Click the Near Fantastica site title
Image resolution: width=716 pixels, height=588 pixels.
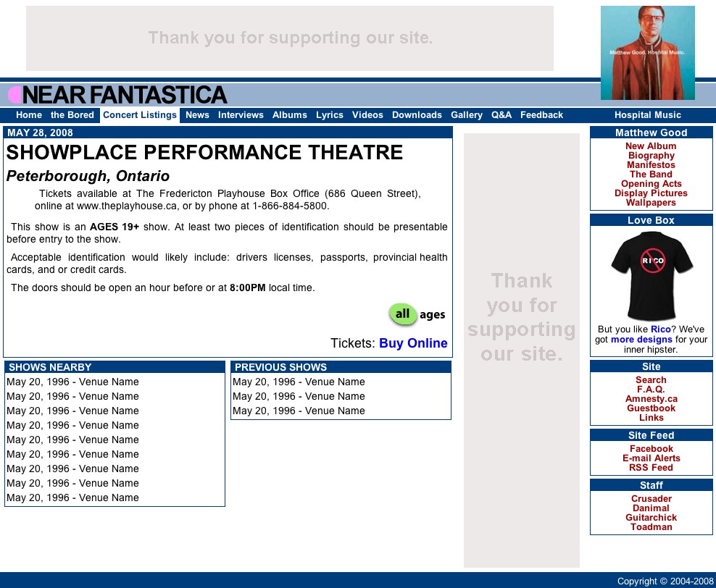pos(124,95)
